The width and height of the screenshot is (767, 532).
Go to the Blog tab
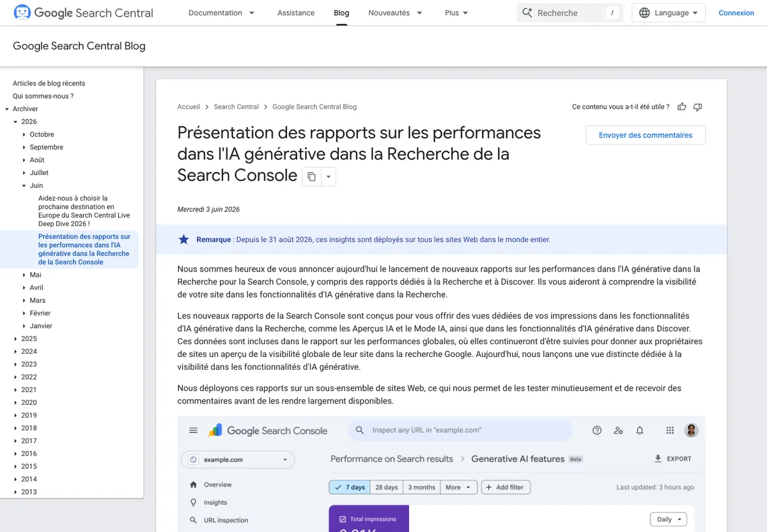(x=341, y=13)
